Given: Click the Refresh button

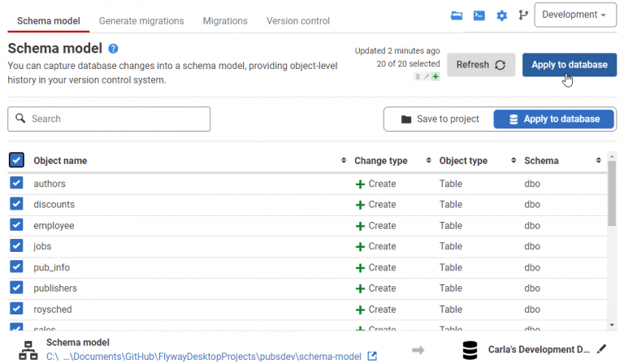Looking at the screenshot, I should coord(481,65).
